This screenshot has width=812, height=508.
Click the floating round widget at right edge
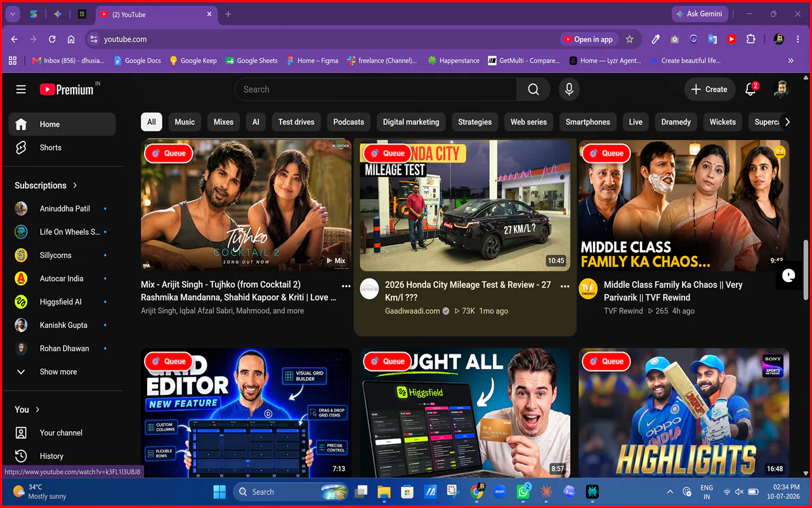click(789, 276)
